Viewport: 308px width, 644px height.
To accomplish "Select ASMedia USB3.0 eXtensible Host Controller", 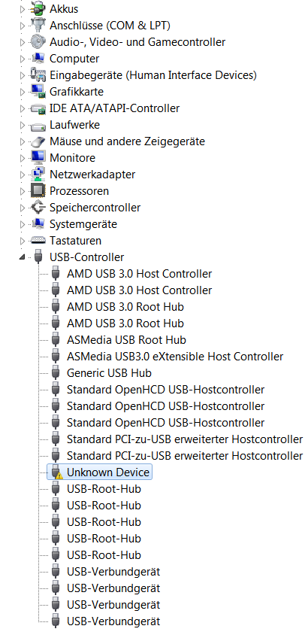I will [x=175, y=357].
